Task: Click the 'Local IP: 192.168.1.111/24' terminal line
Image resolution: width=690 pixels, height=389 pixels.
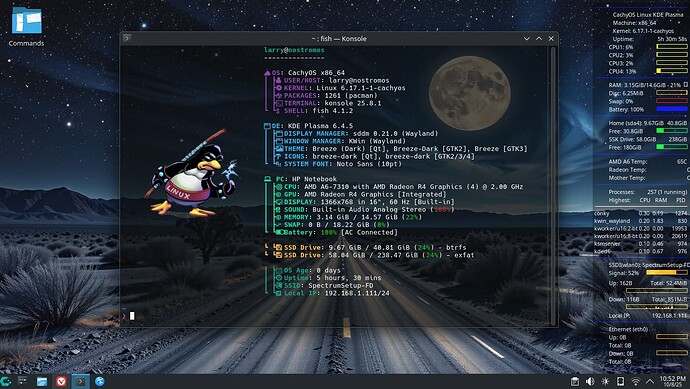Action: point(332,293)
